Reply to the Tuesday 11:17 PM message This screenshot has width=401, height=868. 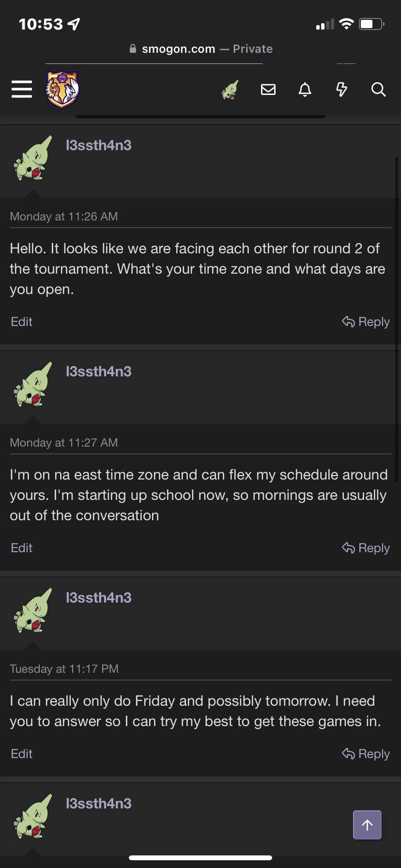coord(366,754)
